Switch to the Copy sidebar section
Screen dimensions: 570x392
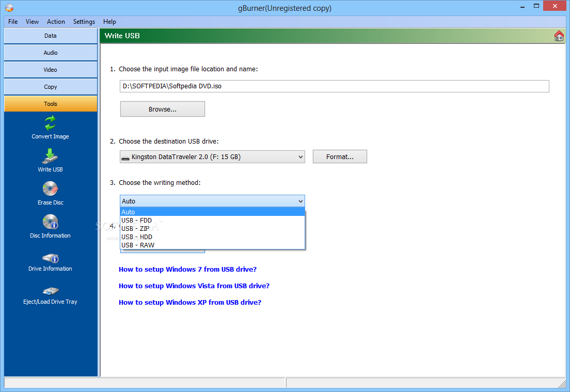pos(51,87)
